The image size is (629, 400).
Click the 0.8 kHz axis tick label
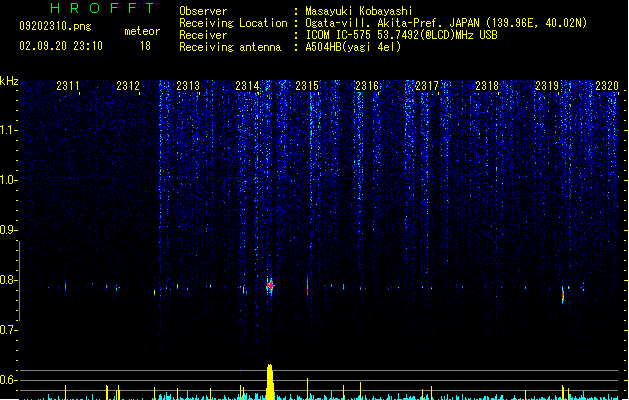(x=7, y=280)
